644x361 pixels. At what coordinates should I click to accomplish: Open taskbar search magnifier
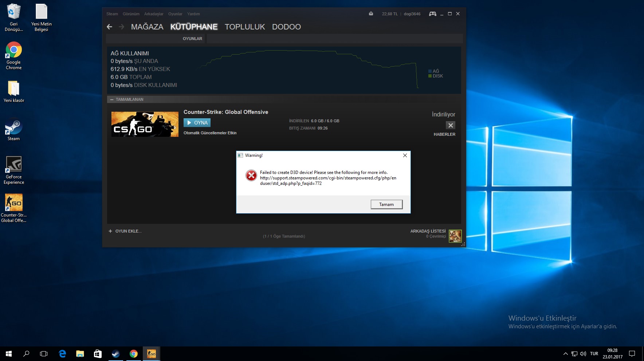pyautogui.click(x=26, y=354)
